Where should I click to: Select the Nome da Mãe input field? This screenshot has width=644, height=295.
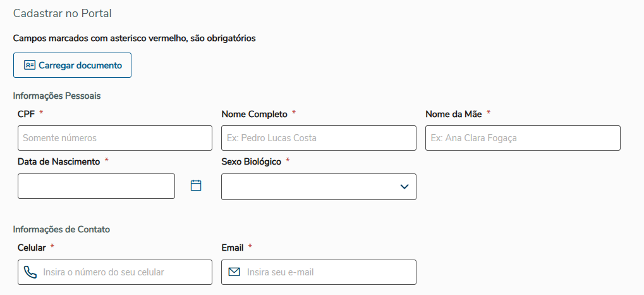(x=523, y=138)
